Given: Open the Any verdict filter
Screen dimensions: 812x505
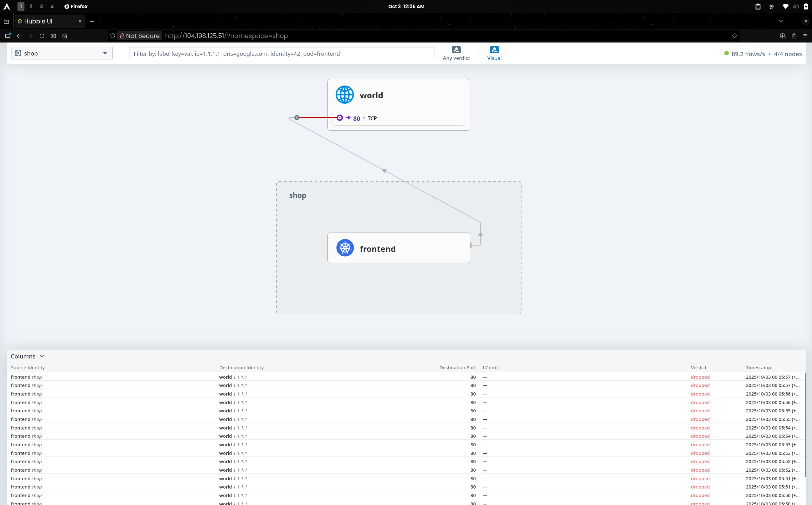Looking at the screenshot, I should pyautogui.click(x=456, y=53).
